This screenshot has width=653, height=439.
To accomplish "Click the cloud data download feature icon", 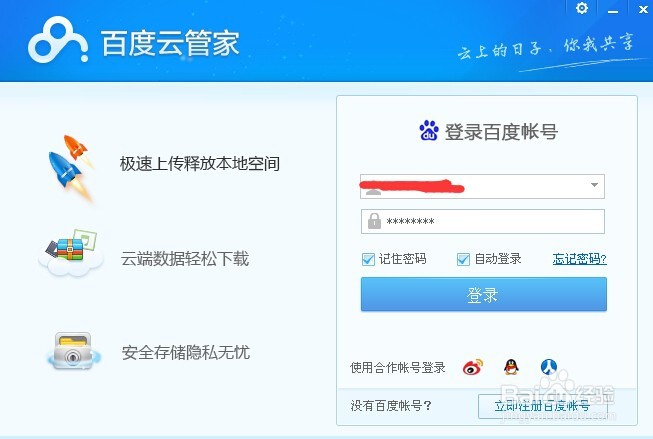I will pyautogui.click(x=71, y=253).
